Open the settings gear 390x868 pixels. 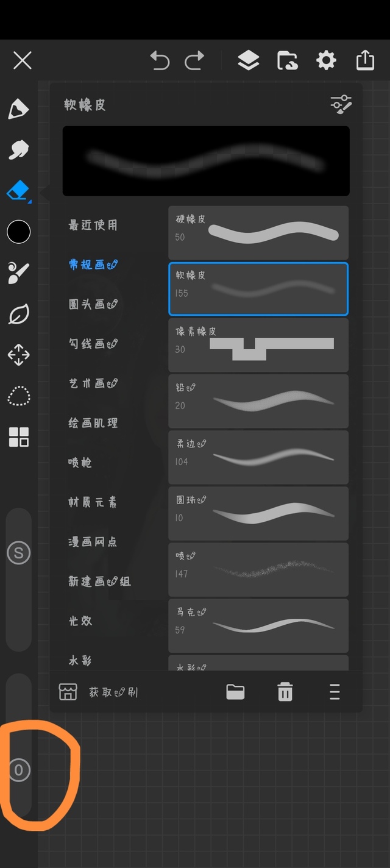tap(326, 60)
